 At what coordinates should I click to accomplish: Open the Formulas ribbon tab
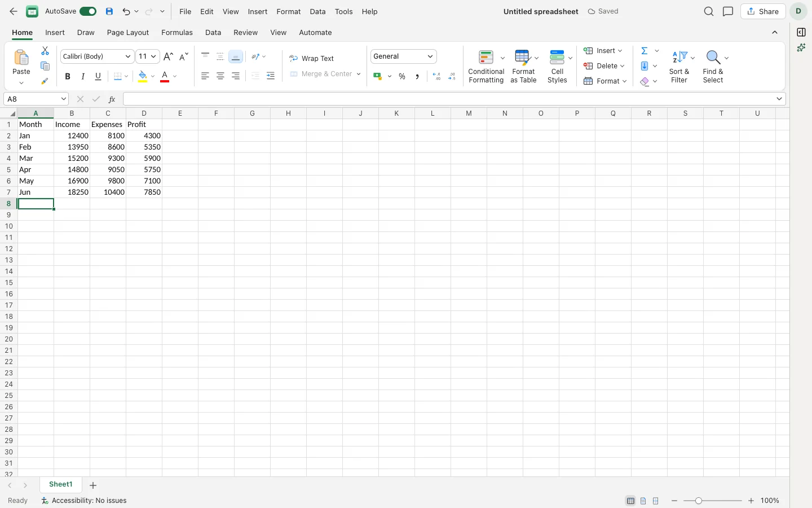177,33
